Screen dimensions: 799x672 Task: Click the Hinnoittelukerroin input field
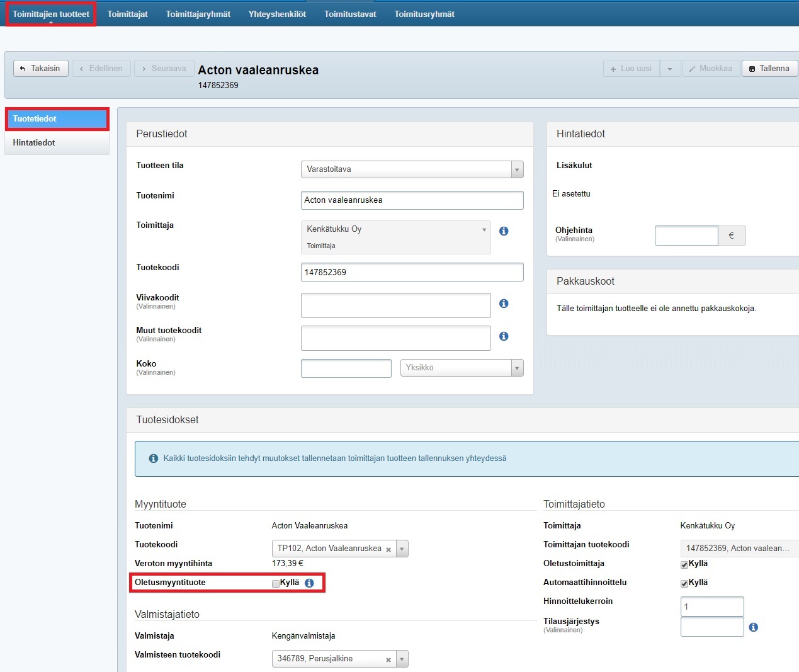711,607
